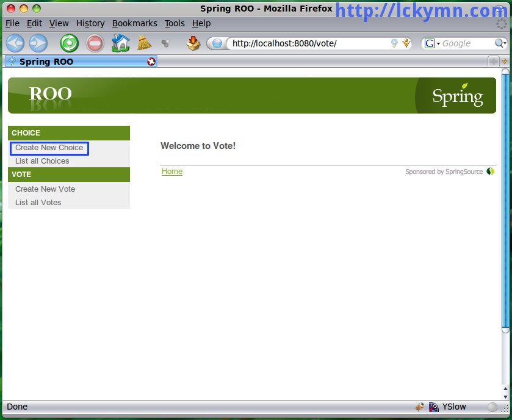512x420 pixels.
Task: Click the SpringSource leaf logo icon
Action: [x=490, y=172]
